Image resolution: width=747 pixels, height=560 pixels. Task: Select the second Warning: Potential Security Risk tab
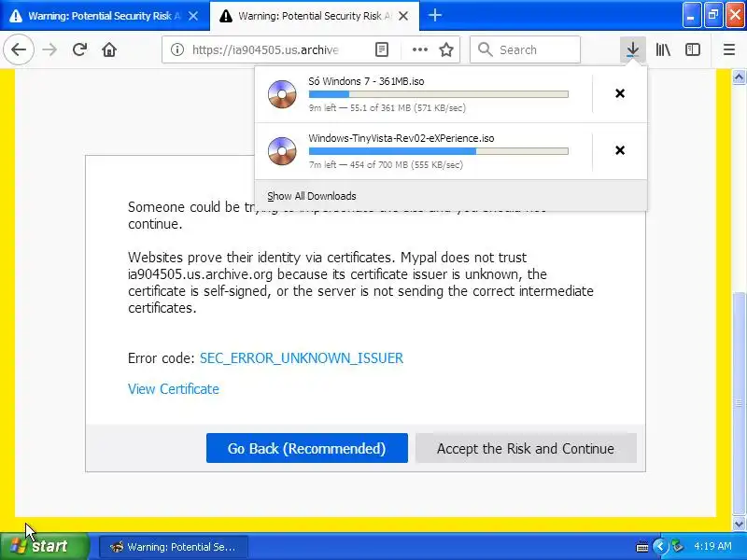(315, 16)
